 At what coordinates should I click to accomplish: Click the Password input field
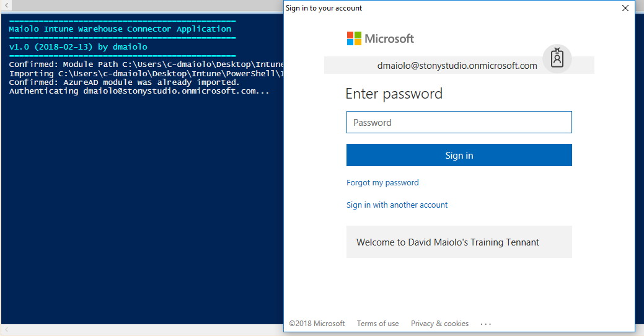(x=459, y=122)
